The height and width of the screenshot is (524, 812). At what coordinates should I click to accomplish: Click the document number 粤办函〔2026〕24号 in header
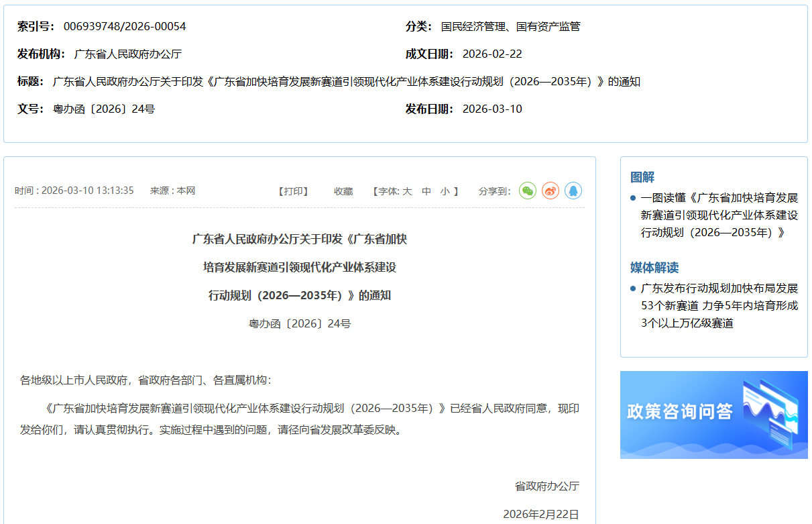104,109
